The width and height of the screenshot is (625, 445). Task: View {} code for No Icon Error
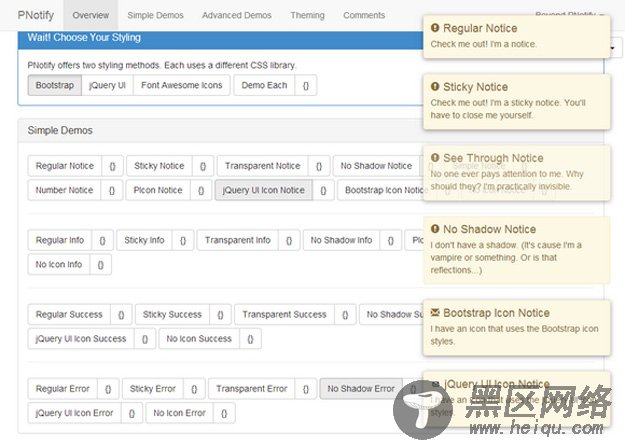coord(224,413)
